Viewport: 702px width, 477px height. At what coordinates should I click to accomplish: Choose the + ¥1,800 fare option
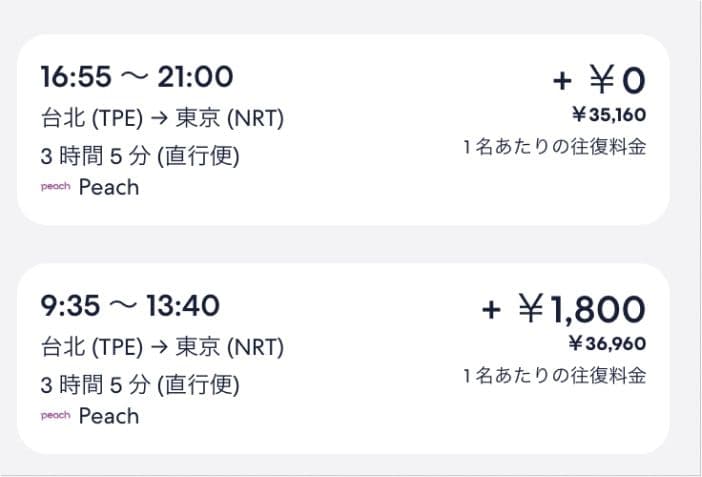pos(563,309)
